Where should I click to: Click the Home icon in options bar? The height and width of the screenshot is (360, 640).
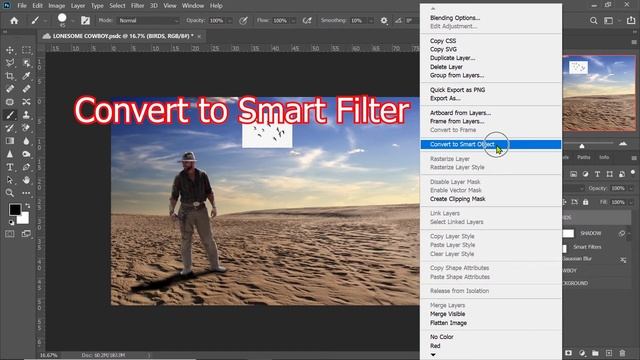pyautogui.click(x=14, y=20)
